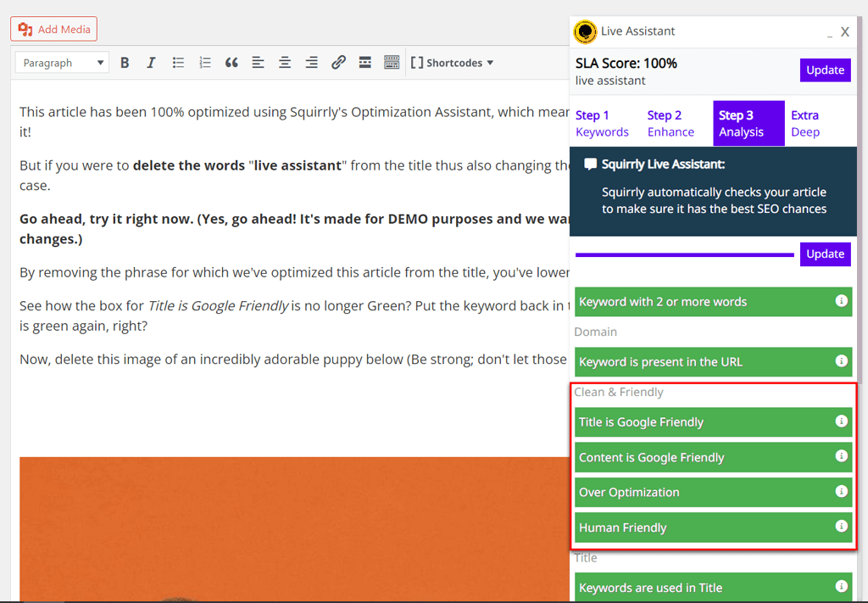The height and width of the screenshot is (603, 868).
Task: Click Update beside the progress bar
Action: pyautogui.click(x=825, y=254)
